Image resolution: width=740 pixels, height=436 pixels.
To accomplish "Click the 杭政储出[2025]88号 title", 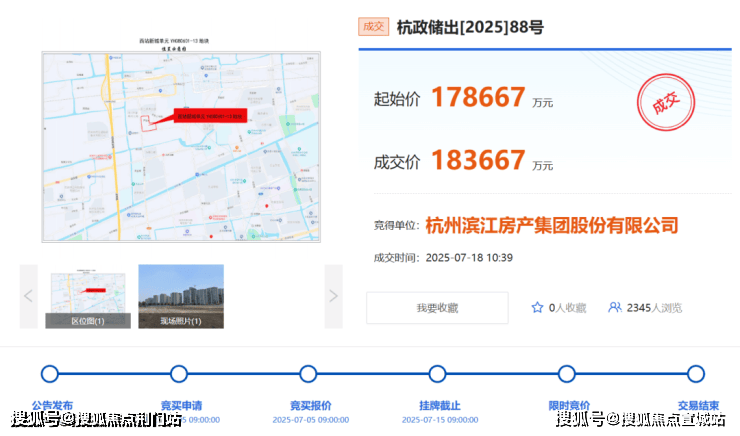I will (470, 27).
